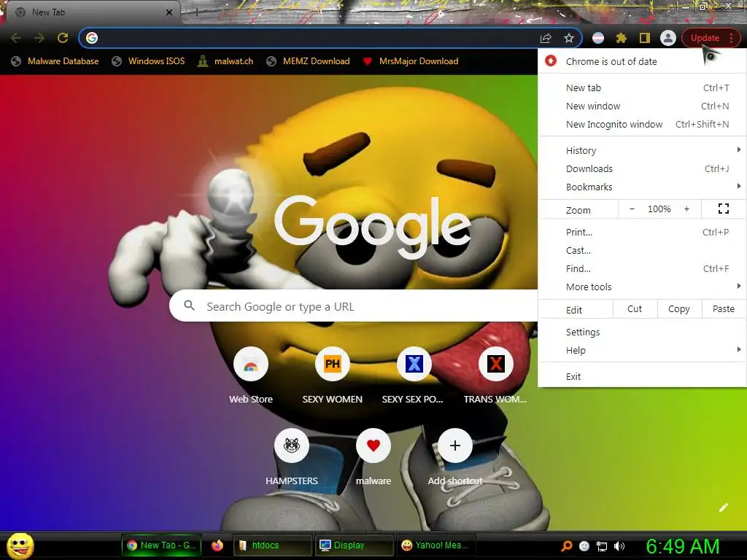Go forward with the forward arrow
747x560 pixels.
tap(39, 38)
